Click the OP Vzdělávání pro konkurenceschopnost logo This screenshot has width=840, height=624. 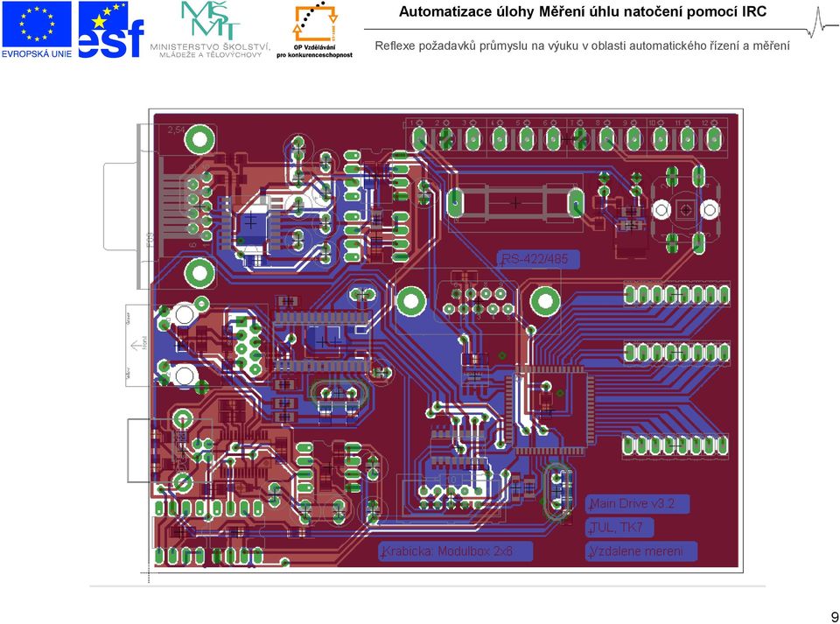[x=314, y=30]
